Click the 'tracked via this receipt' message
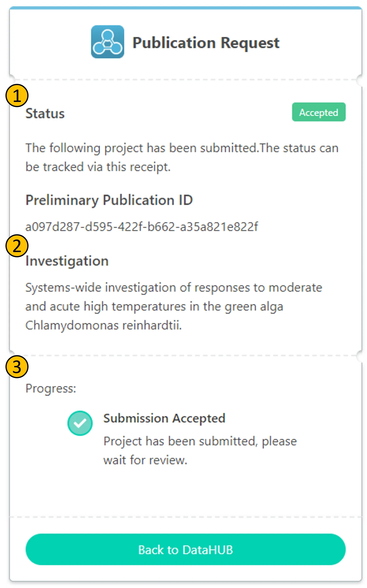Viewport: 367px width, 588px height. [x=182, y=157]
